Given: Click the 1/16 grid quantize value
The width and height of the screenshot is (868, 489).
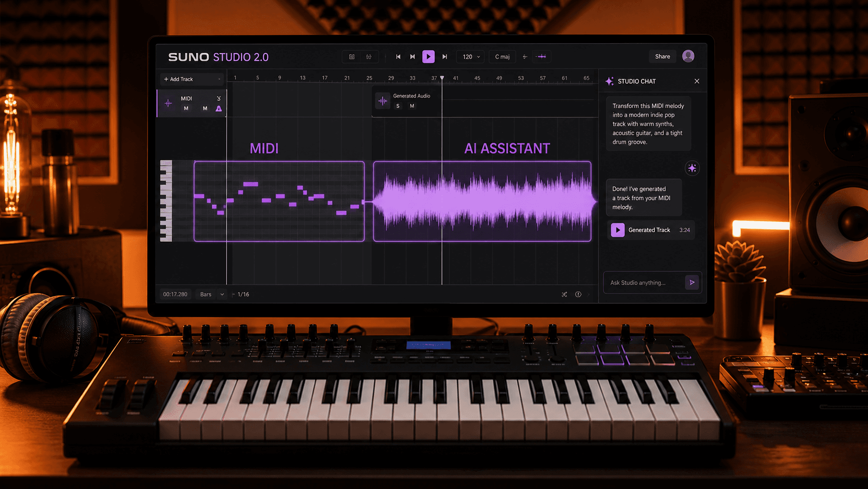Looking at the screenshot, I should pos(243,294).
